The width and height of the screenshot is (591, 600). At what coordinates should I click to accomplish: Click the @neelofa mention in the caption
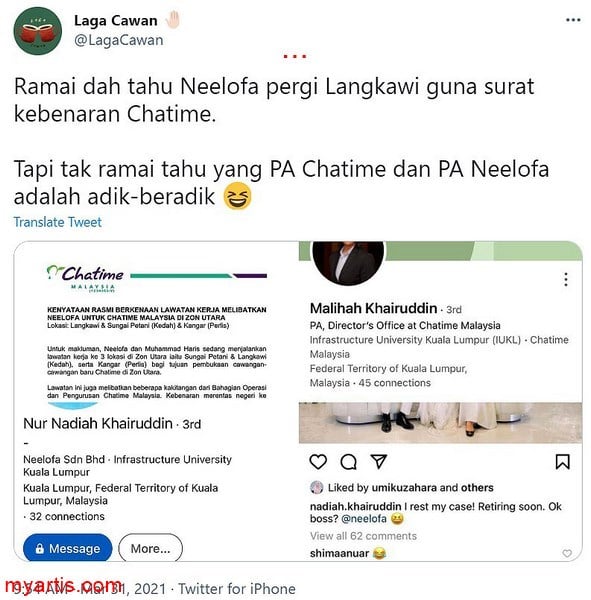click(364, 519)
